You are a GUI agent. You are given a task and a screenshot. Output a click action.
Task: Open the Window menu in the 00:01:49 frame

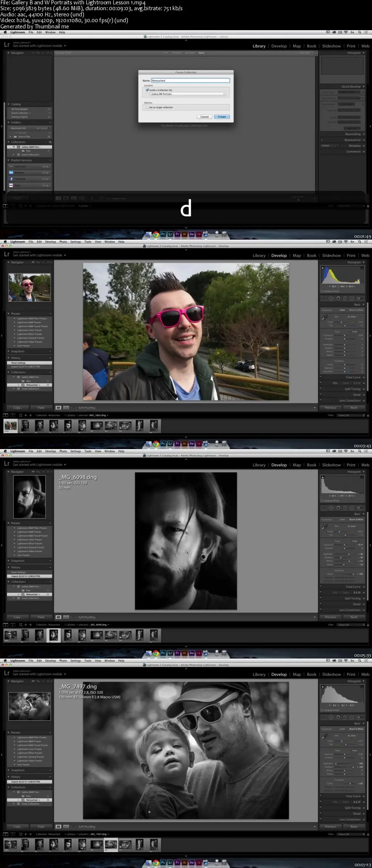pyautogui.click(x=50, y=32)
